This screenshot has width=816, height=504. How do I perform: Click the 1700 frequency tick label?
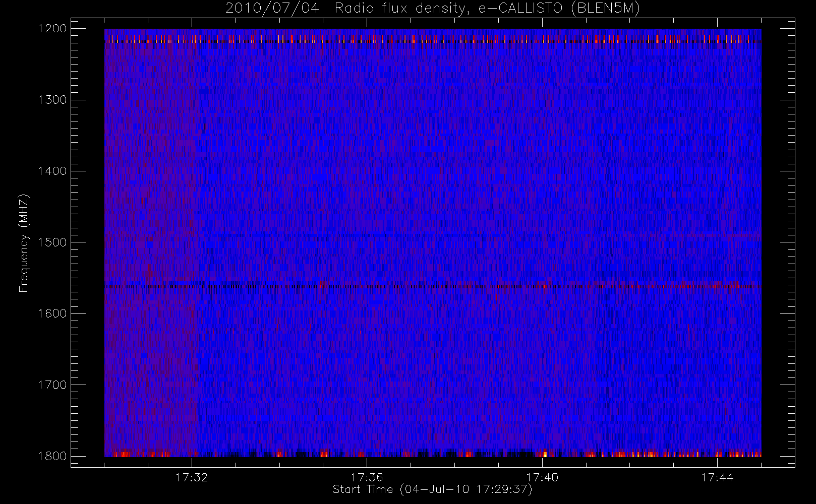[x=52, y=385]
